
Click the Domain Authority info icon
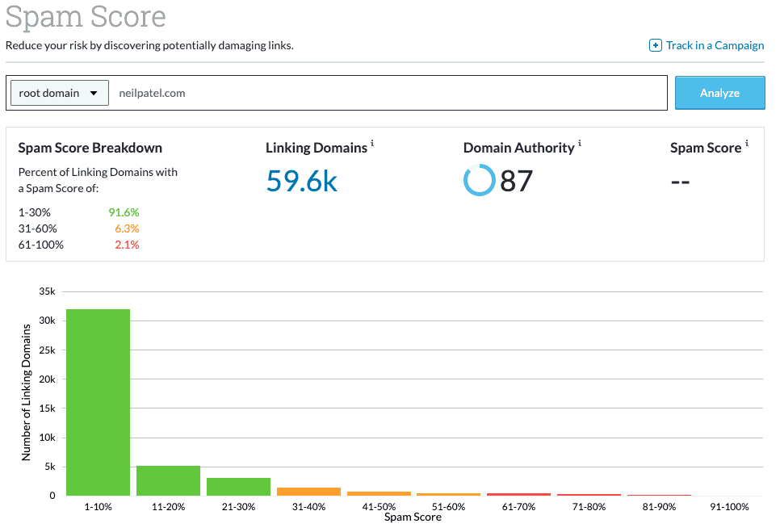[581, 144]
